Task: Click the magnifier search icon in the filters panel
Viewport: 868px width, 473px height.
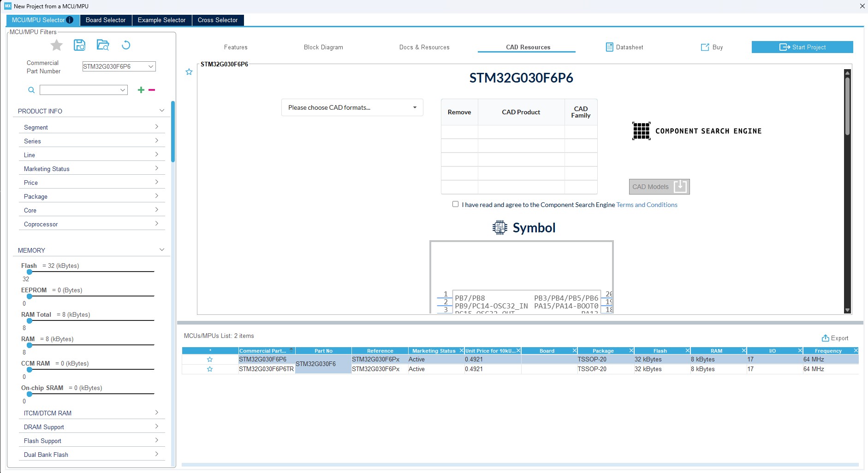Action: click(x=31, y=90)
